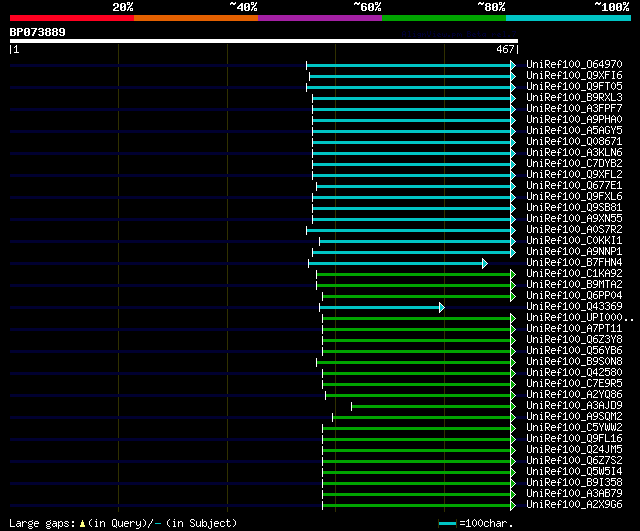The width and height of the screenshot is (640, 531).
Task: Select UniRef100_B7FHN4 label
Action: pos(574,263)
